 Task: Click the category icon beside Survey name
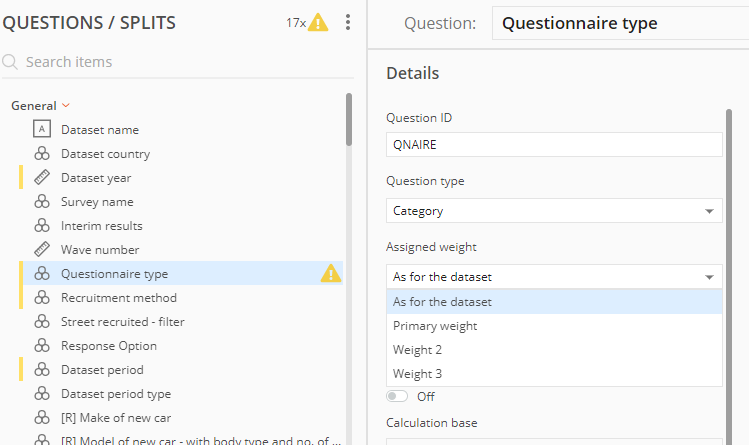point(42,201)
